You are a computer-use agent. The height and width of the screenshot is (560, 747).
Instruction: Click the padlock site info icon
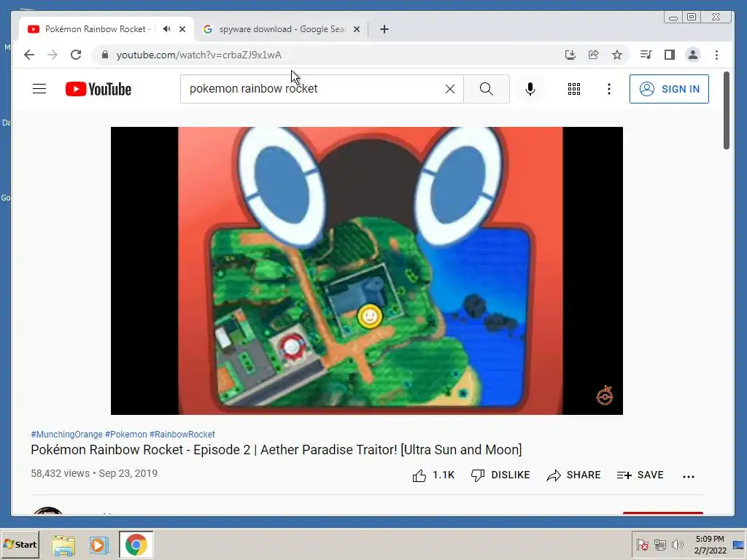click(105, 55)
